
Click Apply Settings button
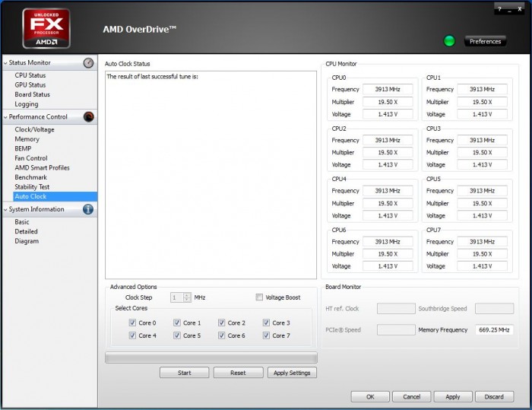pyautogui.click(x=292, y=373)
